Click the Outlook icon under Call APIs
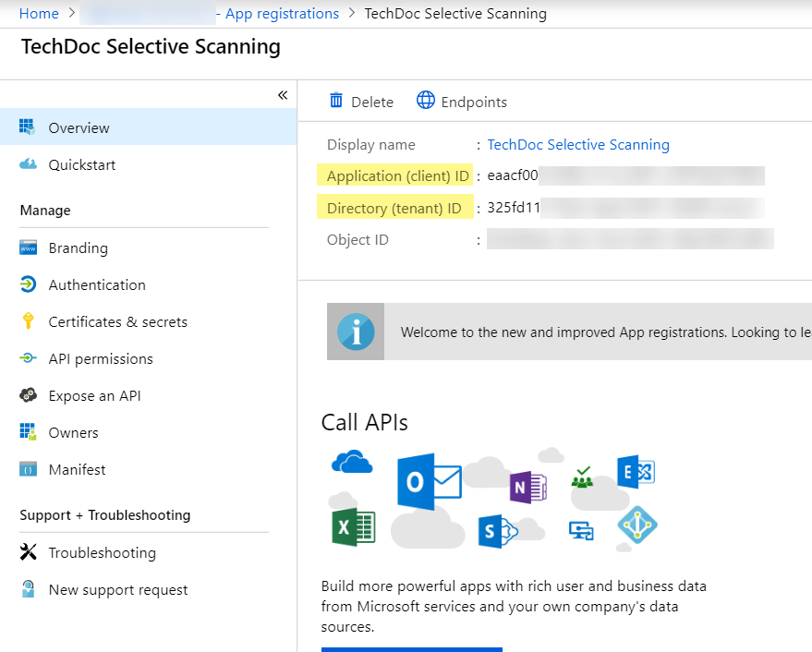Viewport: 812px width, 652px height. tap(428, 480)
